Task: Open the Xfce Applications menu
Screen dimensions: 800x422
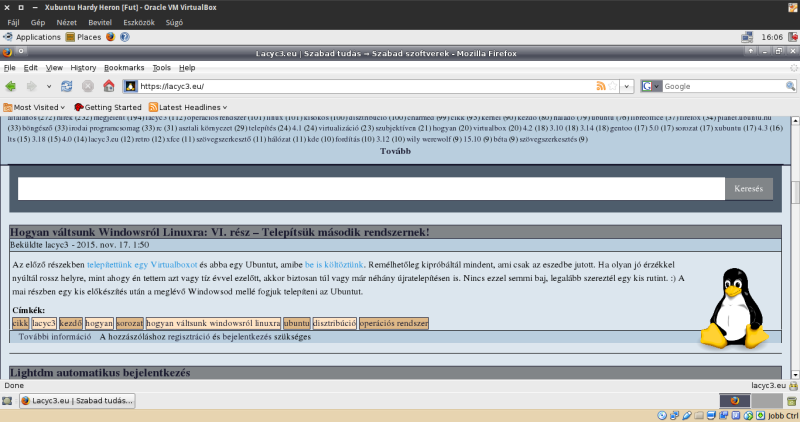Action: click(x=32, y=37)
